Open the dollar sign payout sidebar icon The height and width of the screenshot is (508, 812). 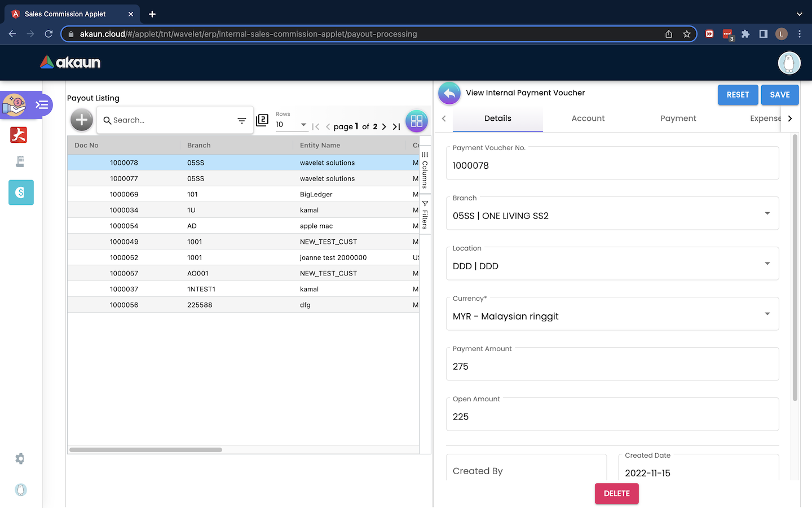pos(21,192)
